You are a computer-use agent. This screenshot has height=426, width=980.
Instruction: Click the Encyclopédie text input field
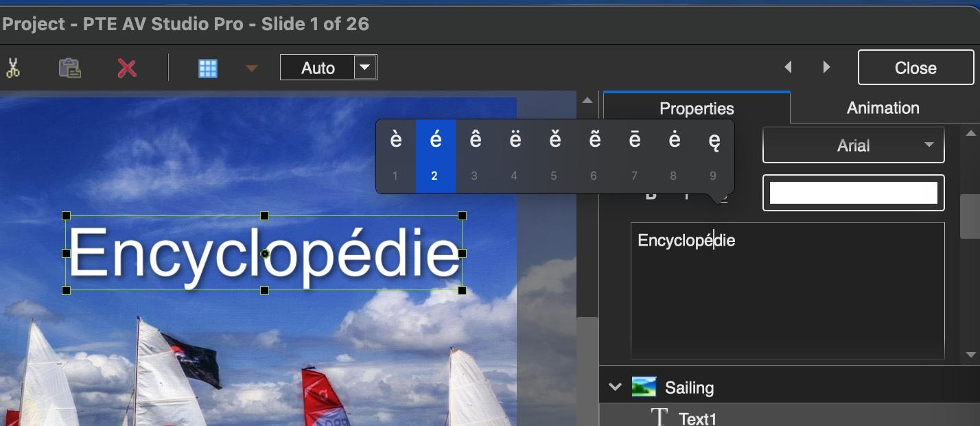[787, 290]
